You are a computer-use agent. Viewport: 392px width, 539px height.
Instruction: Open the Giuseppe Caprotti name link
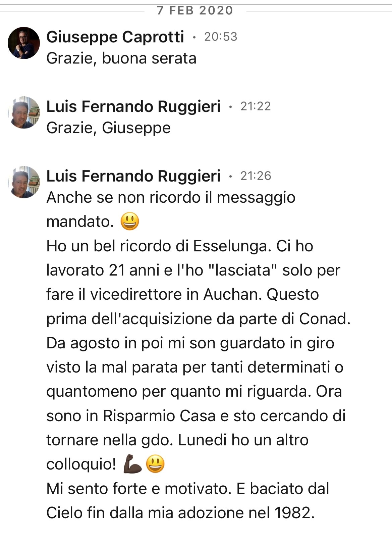115,37
